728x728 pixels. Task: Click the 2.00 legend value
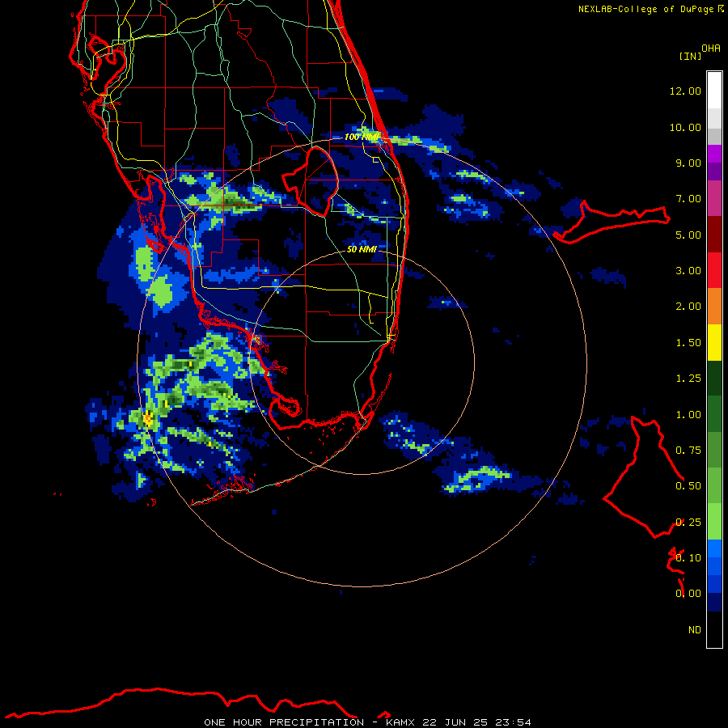click(x=688, y=307)
